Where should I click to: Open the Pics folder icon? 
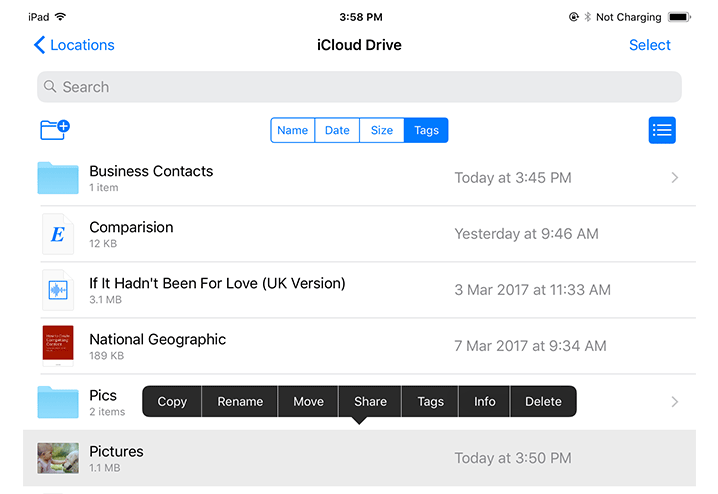(58, 402)
